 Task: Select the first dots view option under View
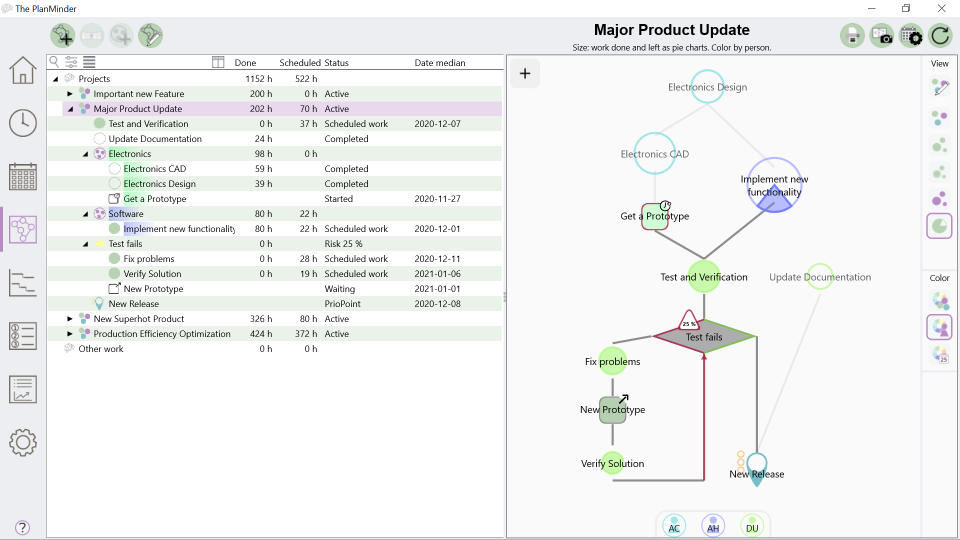(x=940, y=117)
